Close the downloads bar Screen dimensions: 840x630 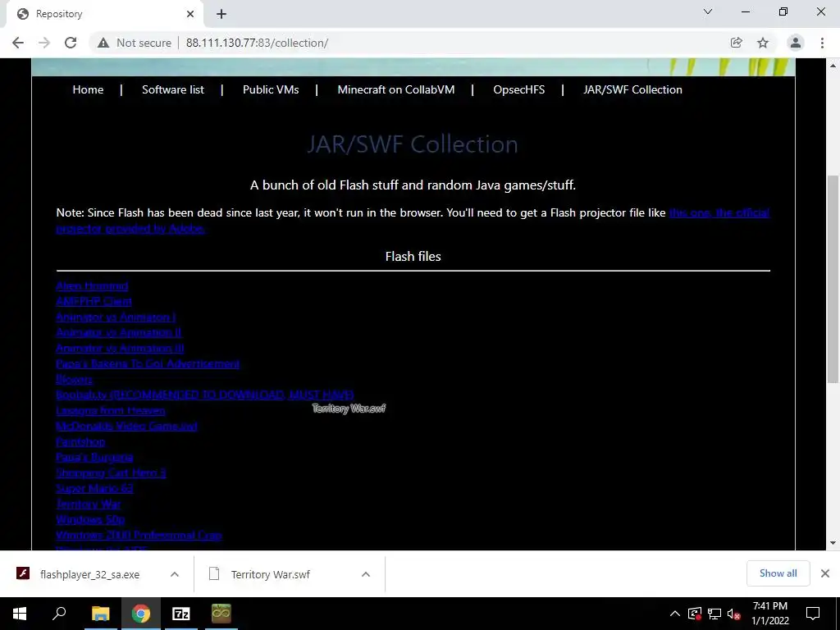click(825, 573)
